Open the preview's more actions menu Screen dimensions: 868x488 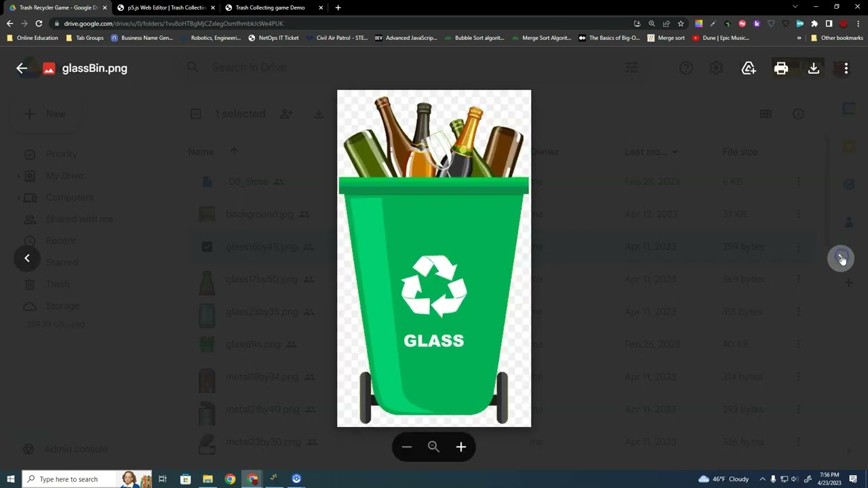(x=846, y=68)
